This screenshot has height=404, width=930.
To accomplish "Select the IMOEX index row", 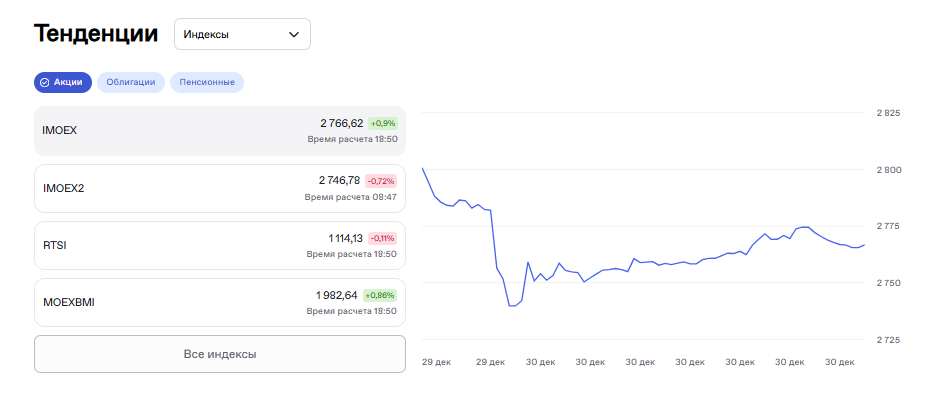I will tap(219, 131).
